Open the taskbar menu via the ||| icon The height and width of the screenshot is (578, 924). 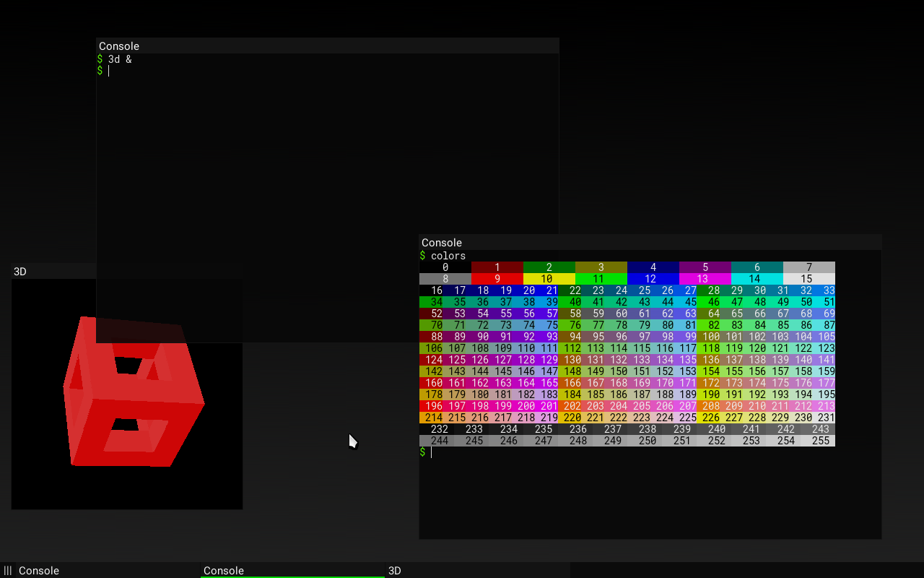tap(7, 571)
